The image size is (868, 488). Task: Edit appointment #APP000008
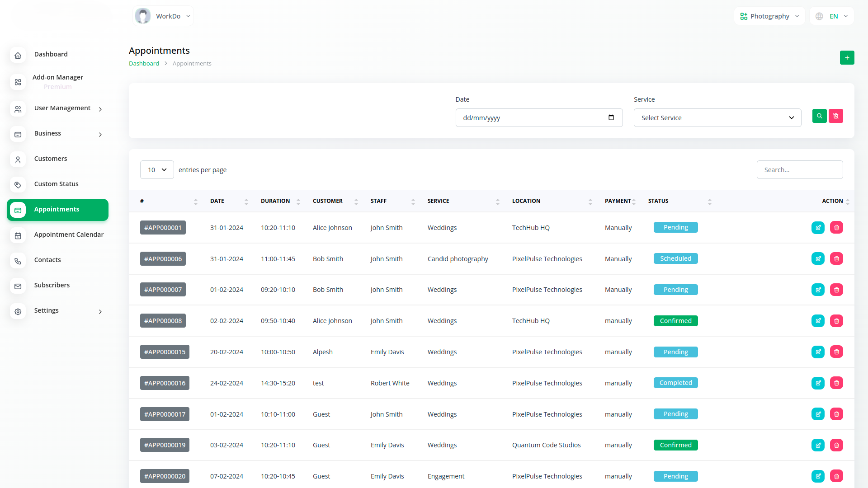click(x=818, y=321)
